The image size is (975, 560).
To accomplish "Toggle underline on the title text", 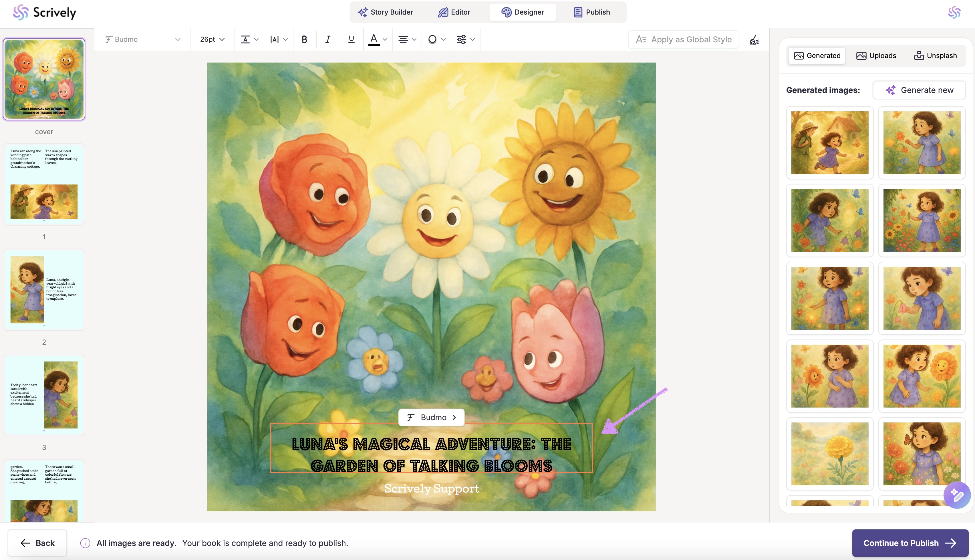I will point(351,39).
